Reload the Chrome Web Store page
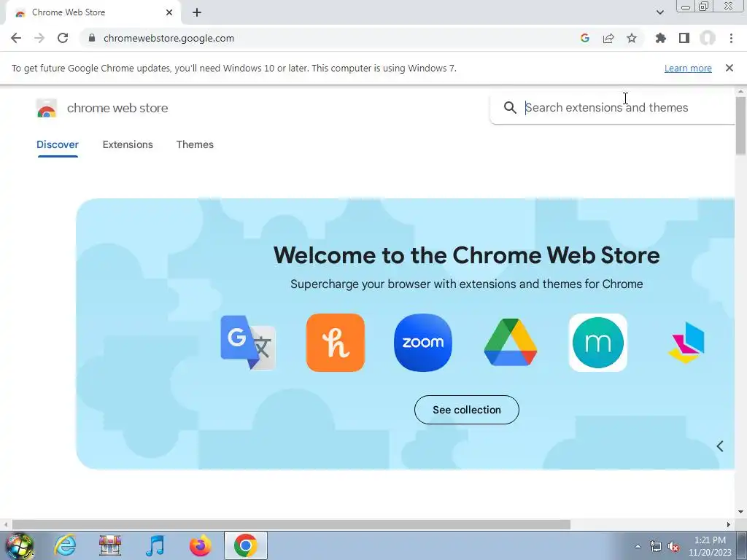Screen dimensions: 747x560 (63, 38)
